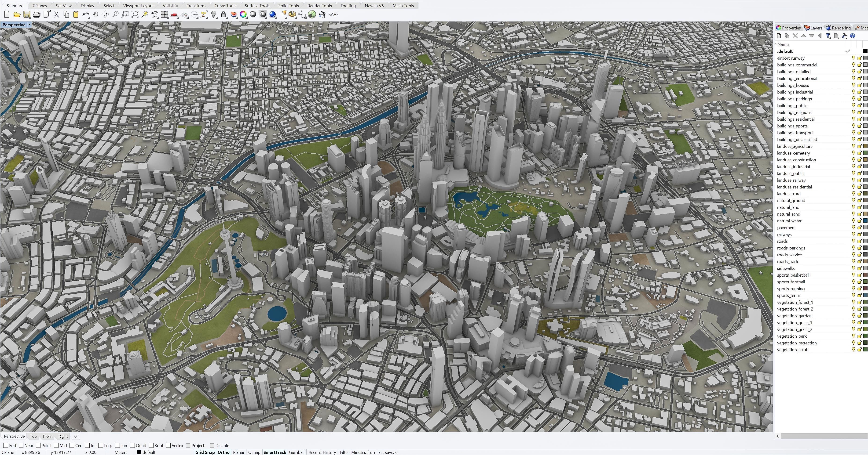The image size is (868, 455).
Task: Save the model with the floppy disk icon
Action: tap(27, 14)
